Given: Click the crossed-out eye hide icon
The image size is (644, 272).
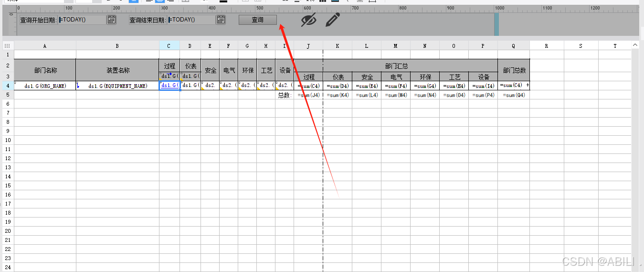Looking at the screenshot, I should [x=309, y=20].
